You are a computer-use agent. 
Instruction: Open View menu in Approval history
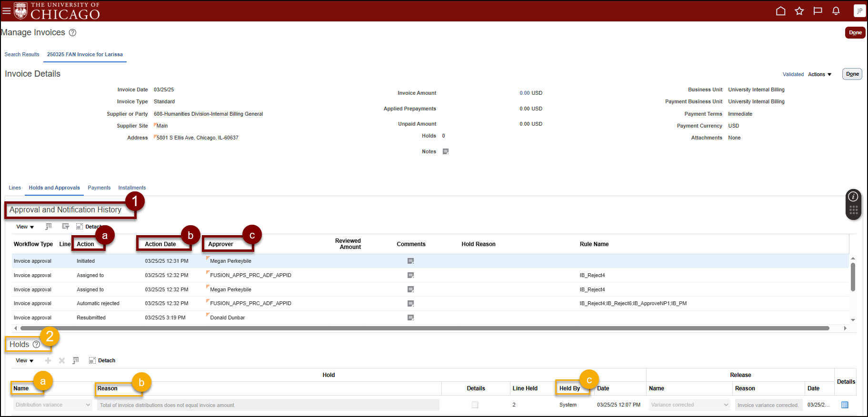[x=25, y=227]
